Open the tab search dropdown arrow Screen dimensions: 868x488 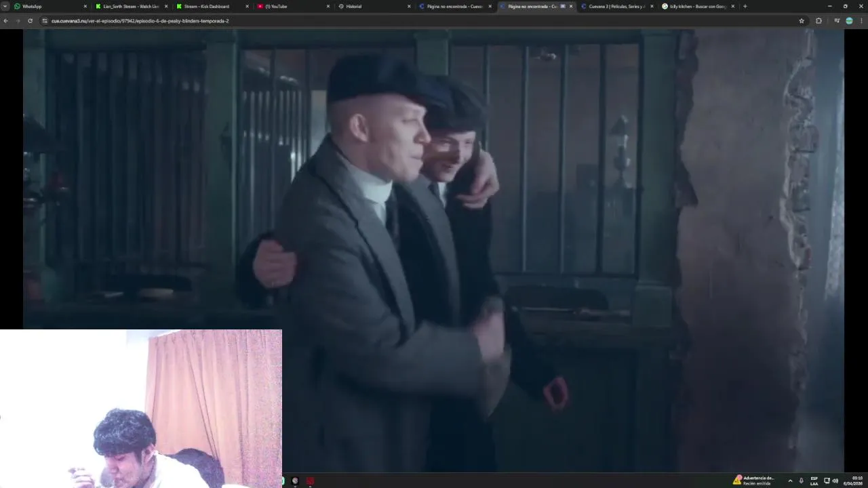pos(5,6)
